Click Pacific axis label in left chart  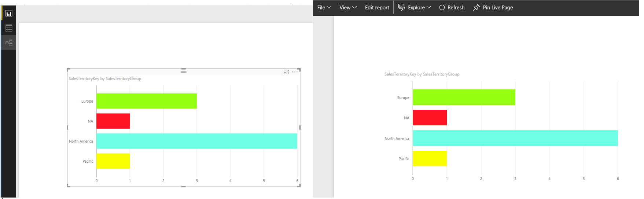[x=88, y=161]
